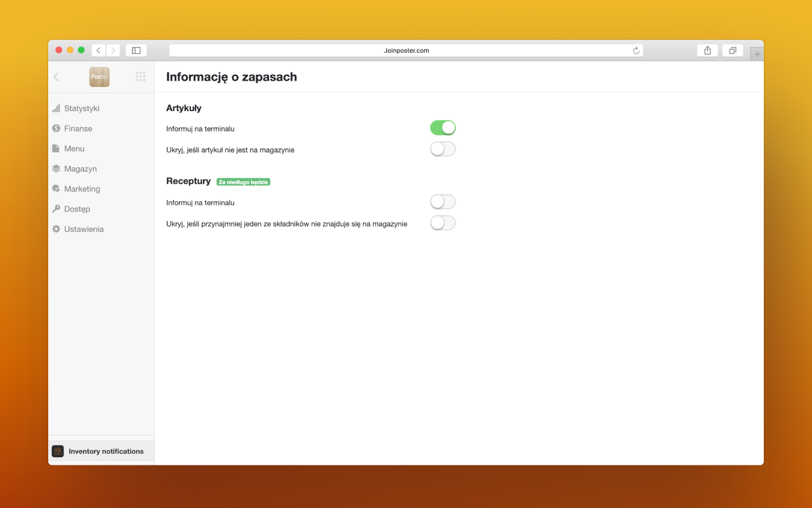Open the apps grid icon in sidebar

click(141, 77)
